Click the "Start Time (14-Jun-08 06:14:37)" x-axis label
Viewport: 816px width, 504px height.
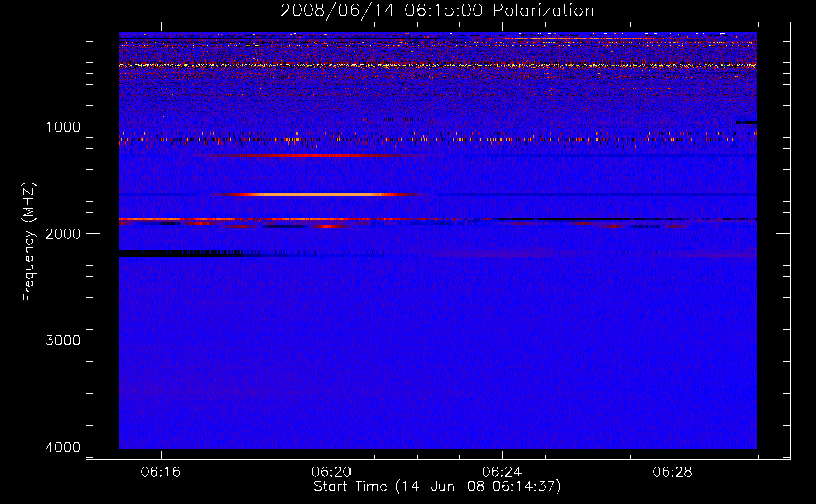pyautogui.click(x=437, y=486)
